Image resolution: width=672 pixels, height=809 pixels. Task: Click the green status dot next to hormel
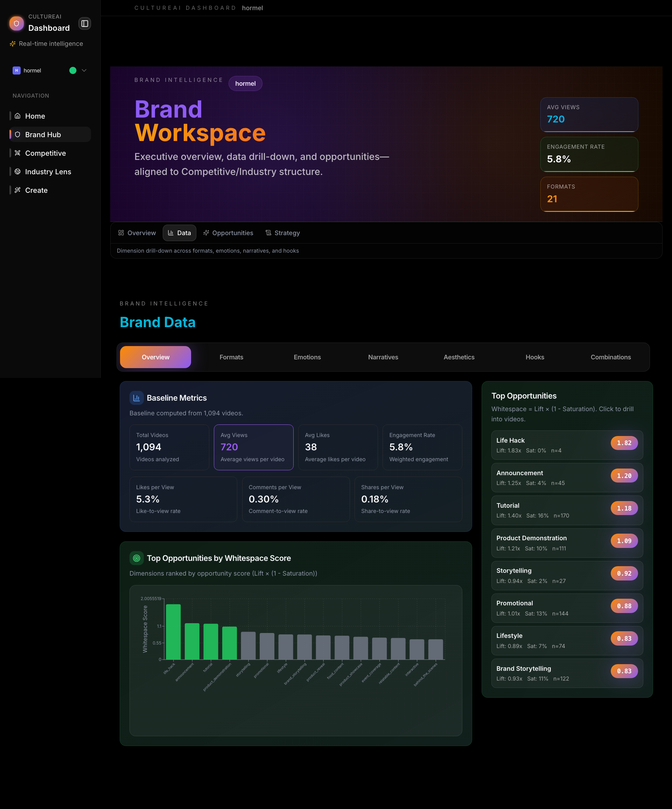coord(72,70)
